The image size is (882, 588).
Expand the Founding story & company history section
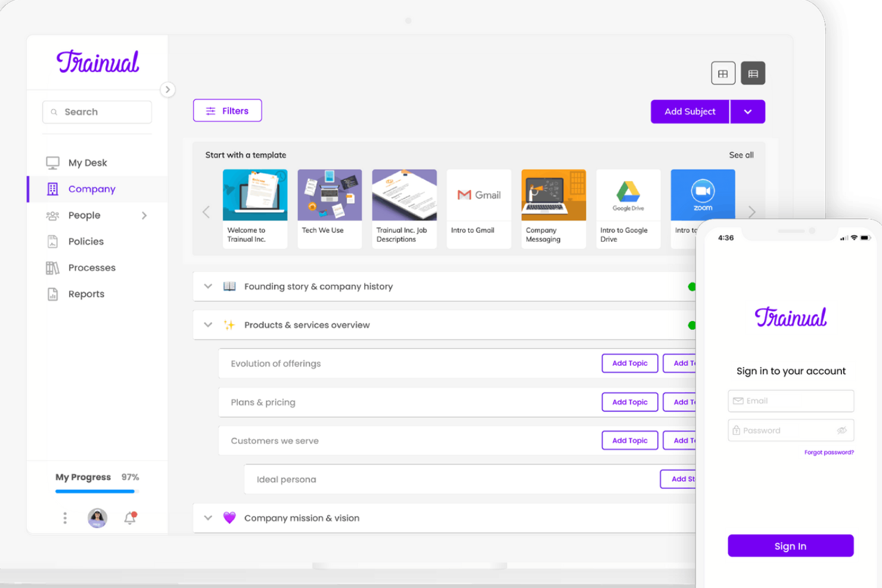207,286
